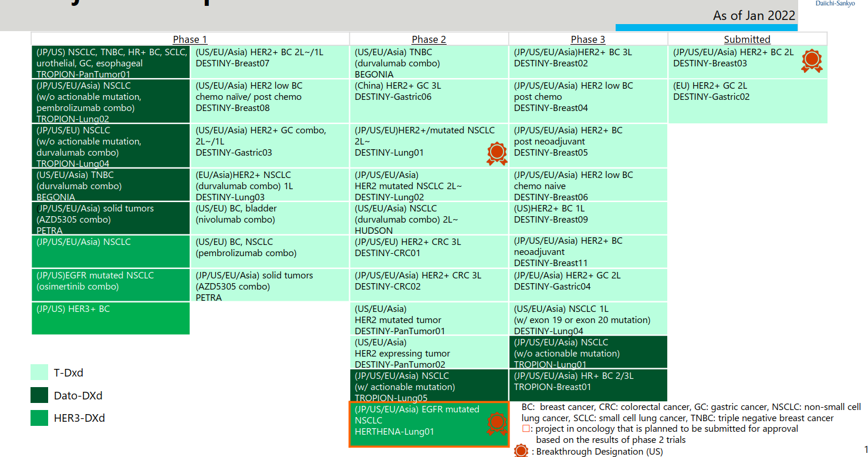Image resolution: width=868 pixels, height=457 pixels.
Task: Click the TROPION-Breast01 trial cell
Action: pos(587,385)
